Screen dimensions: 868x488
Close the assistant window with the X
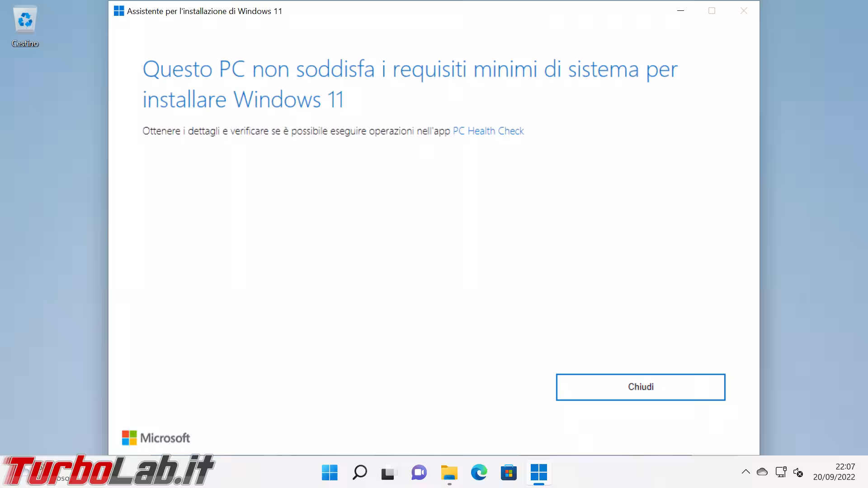click(x=744, y=11)
